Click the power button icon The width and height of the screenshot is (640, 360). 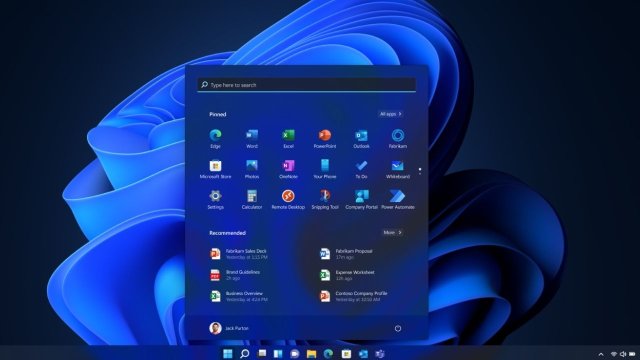398,328
